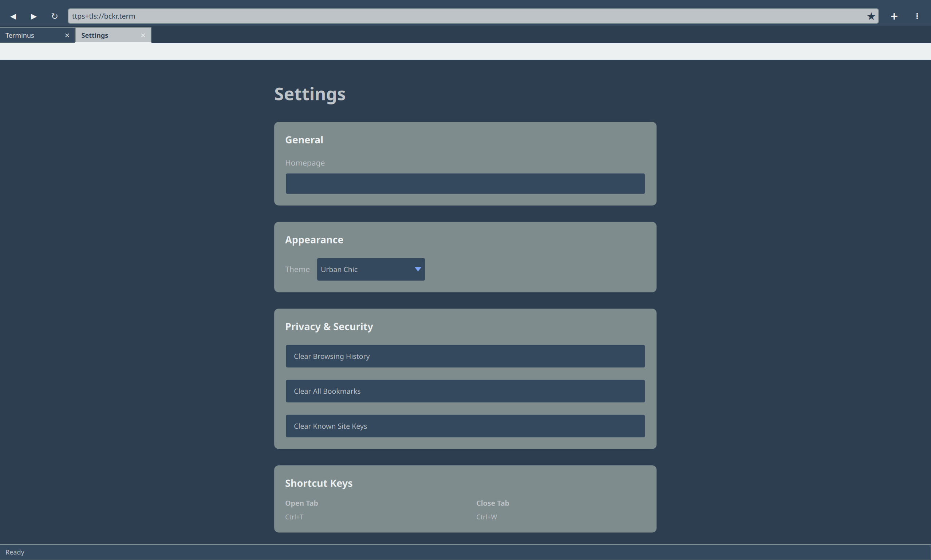Click Clear Known Site Keys
This screenshot has height=560, width=931.
(464, 426)
